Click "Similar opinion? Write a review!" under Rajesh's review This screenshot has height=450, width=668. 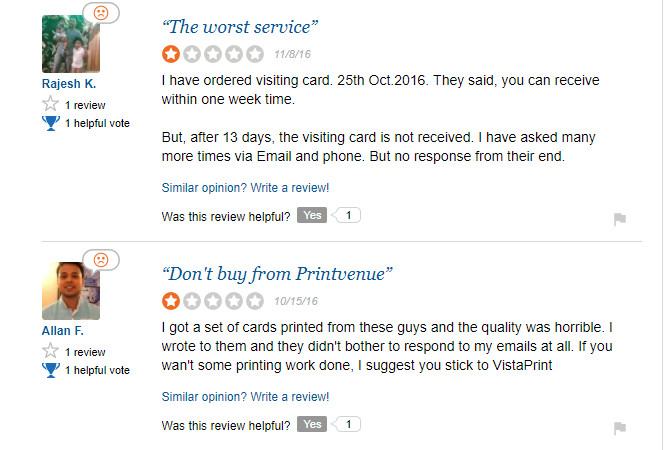(245, 187)
